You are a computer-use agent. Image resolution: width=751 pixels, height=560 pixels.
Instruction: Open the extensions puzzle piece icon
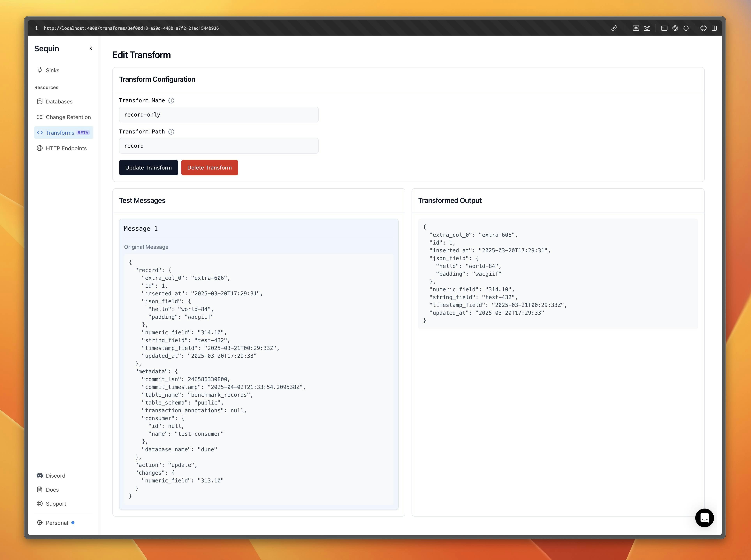pos(703,28)
